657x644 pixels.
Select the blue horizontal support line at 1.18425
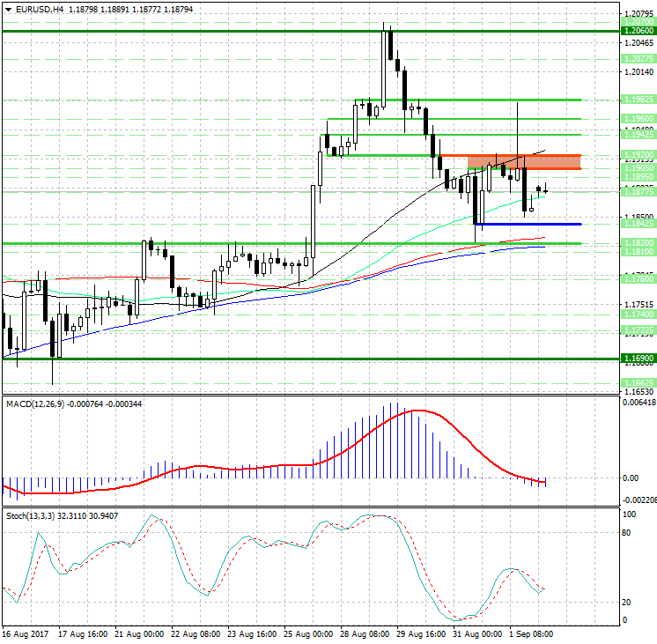528,225
